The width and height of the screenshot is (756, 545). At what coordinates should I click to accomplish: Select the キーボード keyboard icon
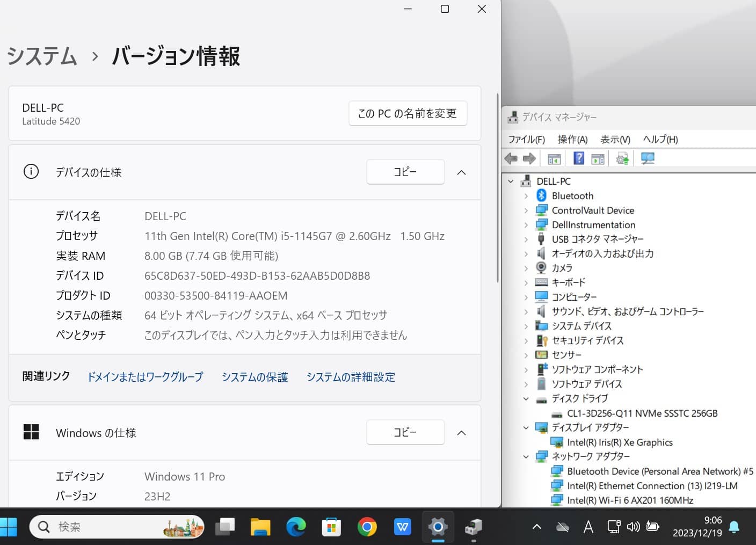[x=541, y=282]
